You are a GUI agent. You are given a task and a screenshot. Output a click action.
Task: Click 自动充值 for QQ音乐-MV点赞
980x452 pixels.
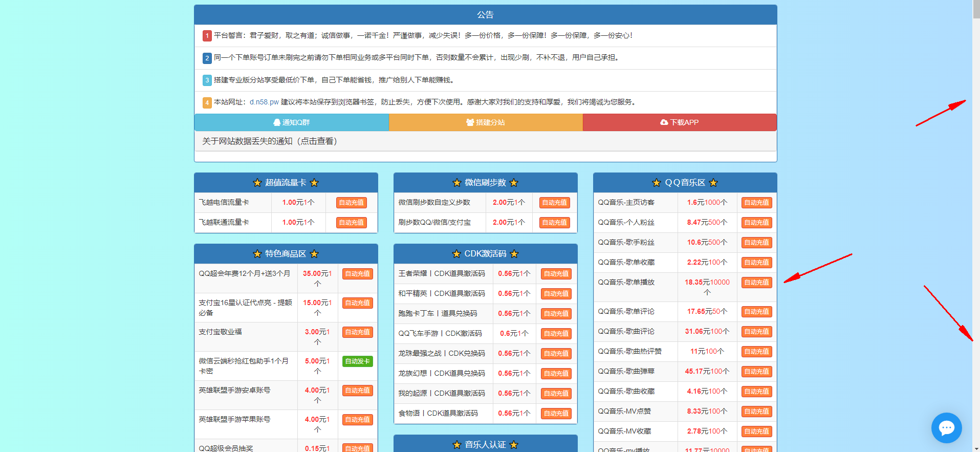coord(757,412)
